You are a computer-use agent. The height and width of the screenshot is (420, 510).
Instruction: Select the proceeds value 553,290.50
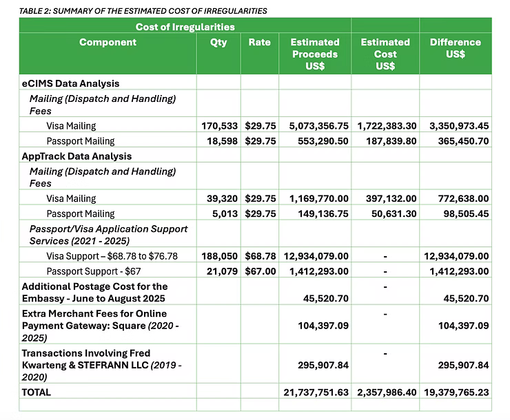point(323,141)
